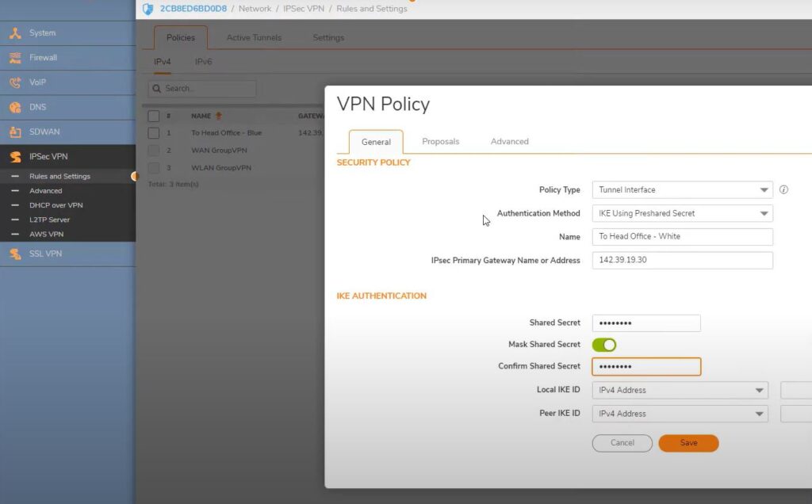This screenshot has height=504, width=812.
Task: Check the select-all checkbox in table header
Action: coord(154,116)
